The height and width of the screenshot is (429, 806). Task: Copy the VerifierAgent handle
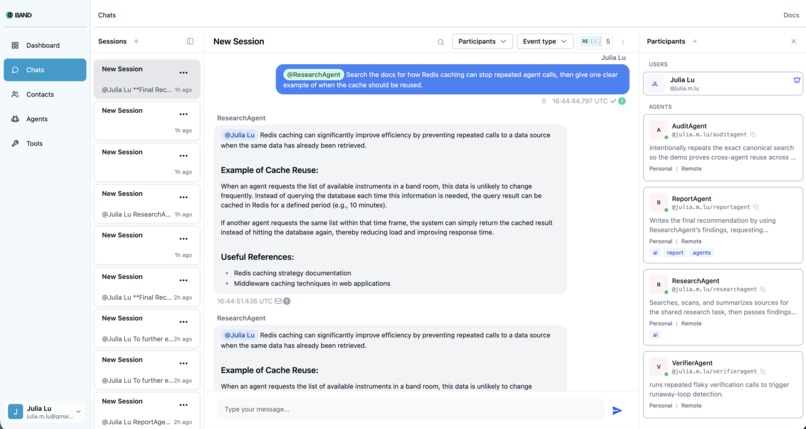763,371
